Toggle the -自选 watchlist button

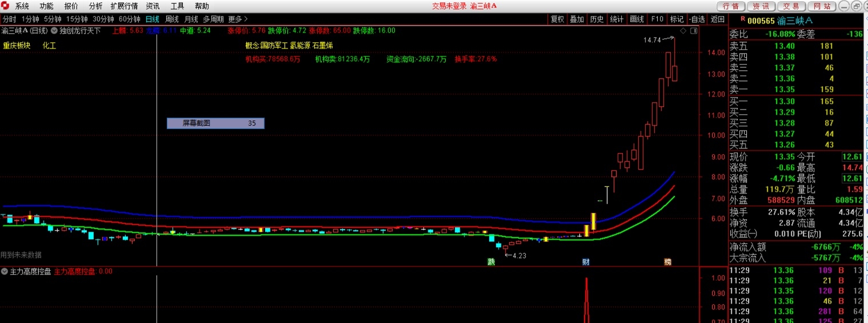point(697,19)
